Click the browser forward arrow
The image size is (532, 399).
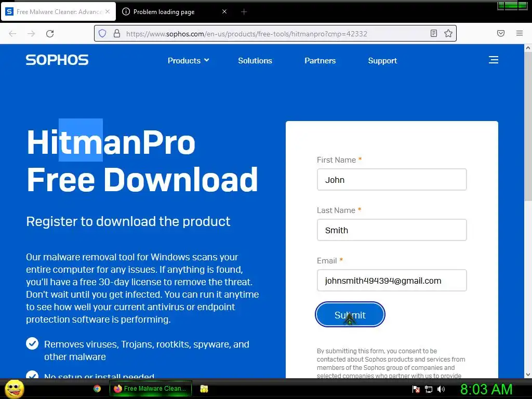(x=31, y=34)
